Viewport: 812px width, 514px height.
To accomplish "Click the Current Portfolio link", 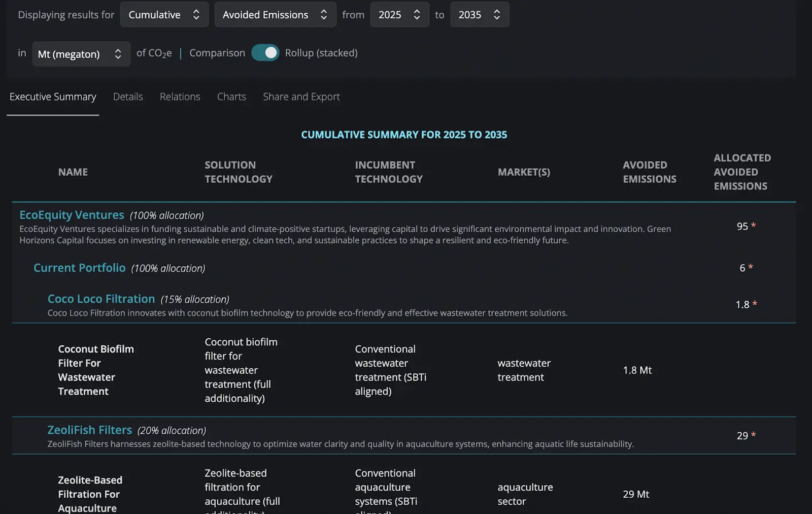I will [79, 268].
